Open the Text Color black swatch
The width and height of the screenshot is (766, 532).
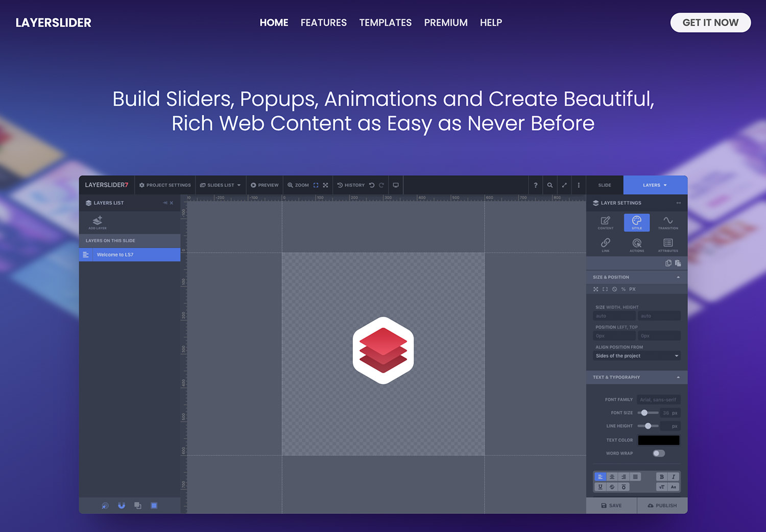tap(659, 440)
